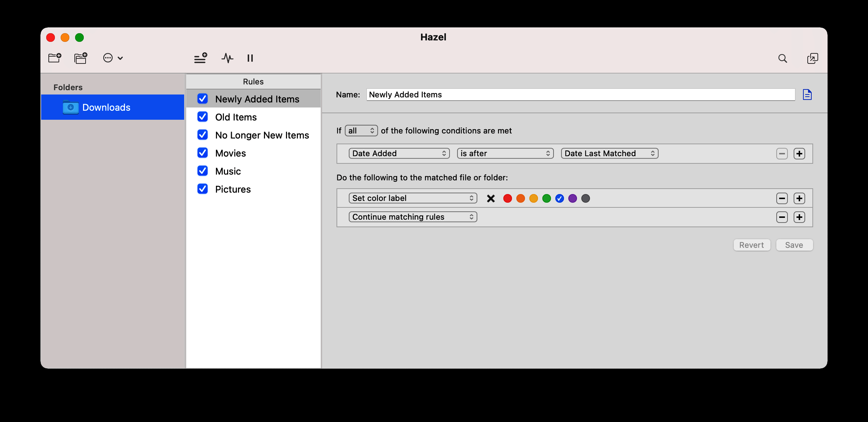The width and height of the screenshot is (868, 422).
Task: Select the orange color label
Action: pos(521,198)
